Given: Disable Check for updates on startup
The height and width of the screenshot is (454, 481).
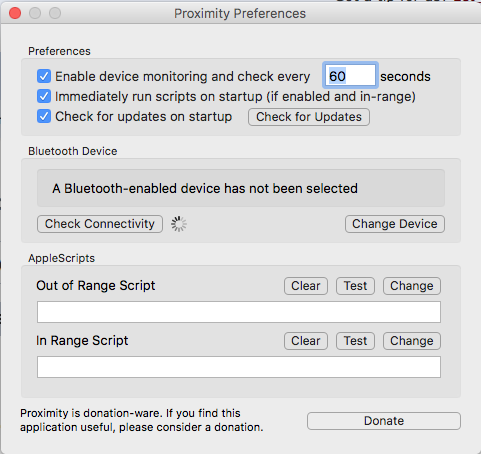Looking at the screenshot, I should (44, 116).
